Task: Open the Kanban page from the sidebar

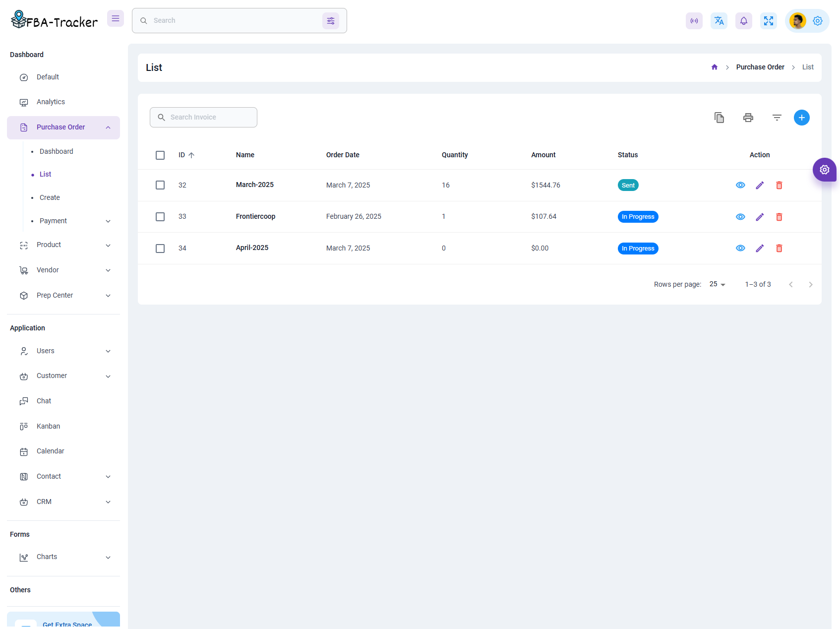Action: [48, 426]
